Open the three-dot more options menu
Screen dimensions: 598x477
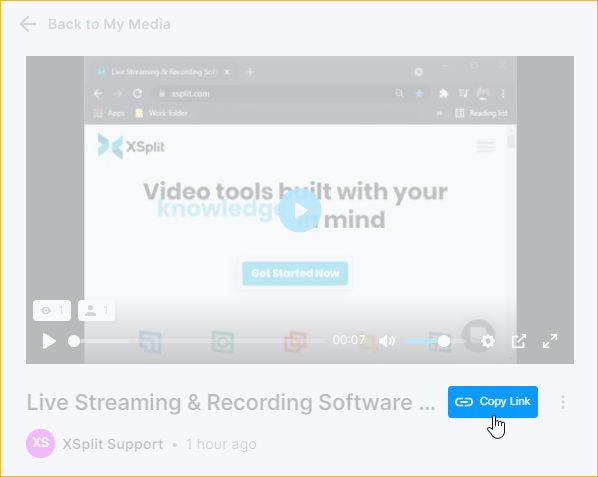pos(563,402)
